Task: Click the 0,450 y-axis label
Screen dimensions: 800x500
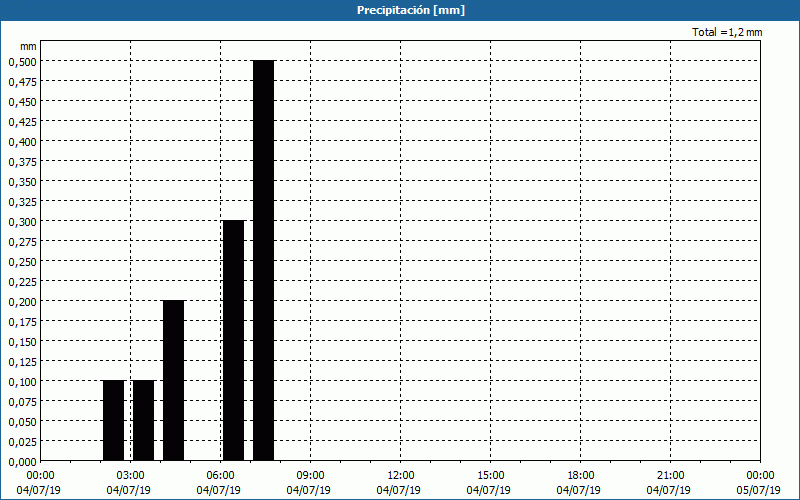Action: tap(22, 102)
